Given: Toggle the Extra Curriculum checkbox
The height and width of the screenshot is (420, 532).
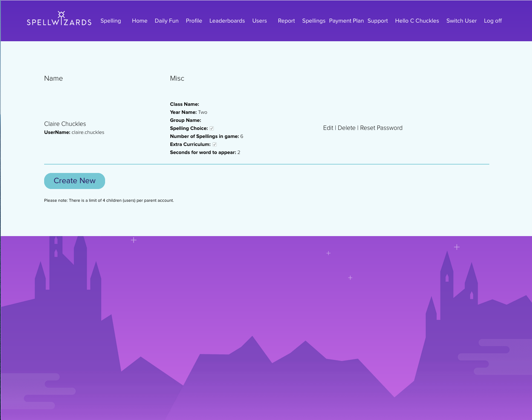Looking at the screenshot, I should pos(215,145).
